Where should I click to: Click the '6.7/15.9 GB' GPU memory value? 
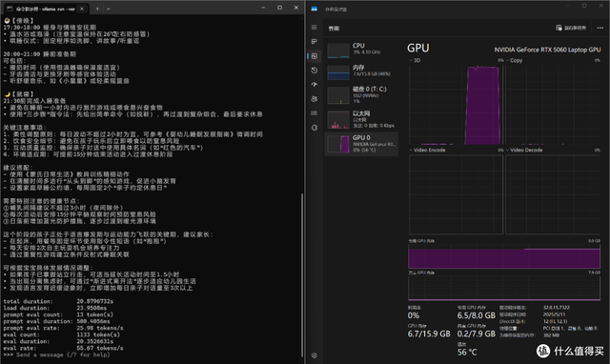coord(429,334)
